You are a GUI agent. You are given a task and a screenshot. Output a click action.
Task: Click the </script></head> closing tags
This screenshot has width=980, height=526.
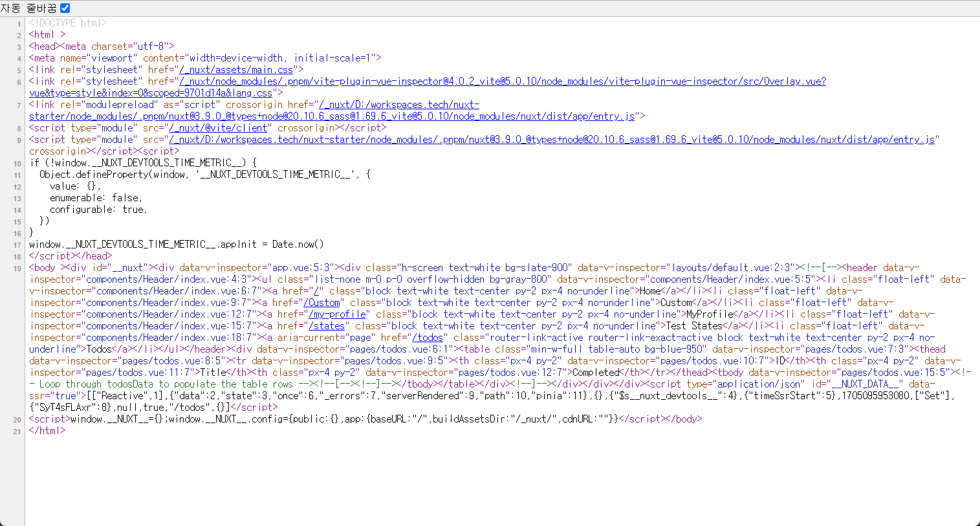[71, 256]
